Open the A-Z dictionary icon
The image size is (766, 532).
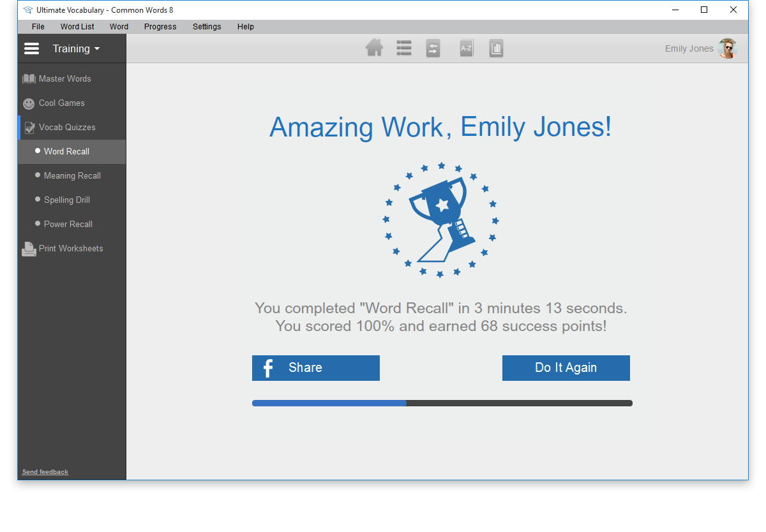click(467, 48)
